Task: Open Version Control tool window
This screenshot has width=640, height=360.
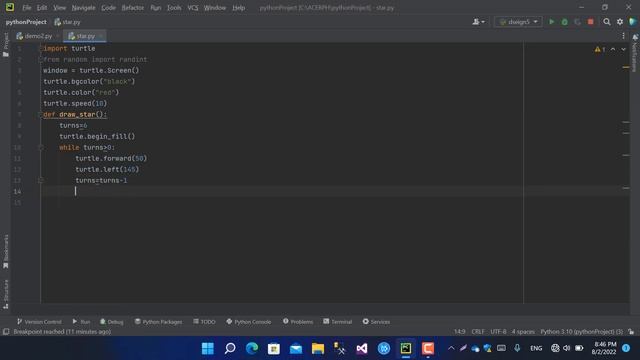Action: pyautogui.click(x=39, y=322)
